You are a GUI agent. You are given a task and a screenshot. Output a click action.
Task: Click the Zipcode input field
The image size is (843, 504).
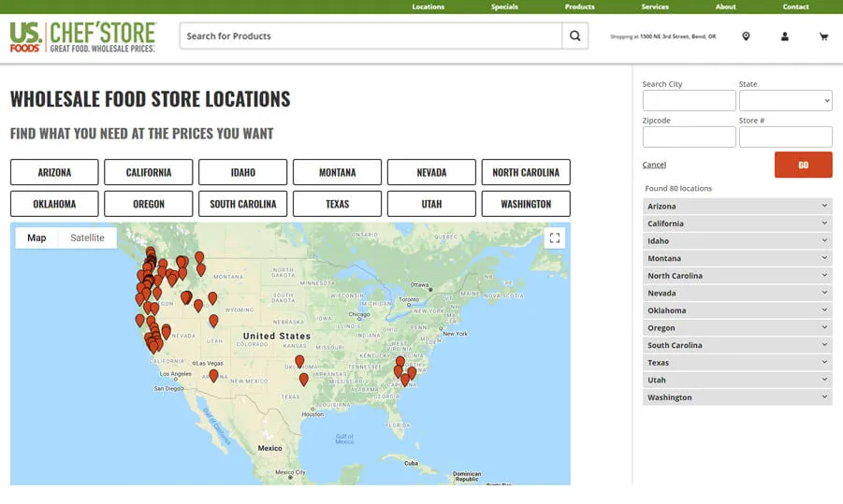pyautogui.click(x=689, y=137)
